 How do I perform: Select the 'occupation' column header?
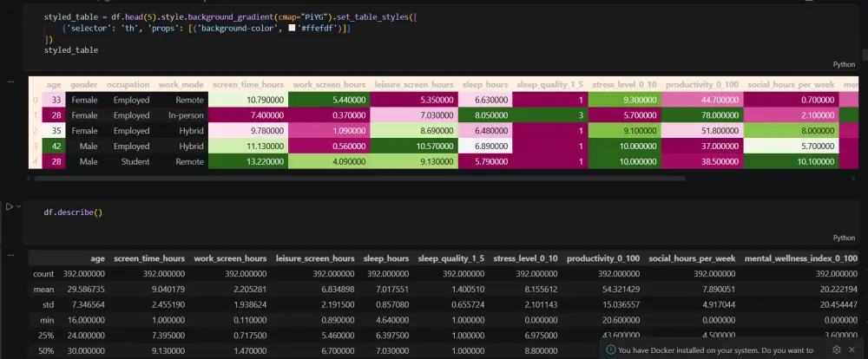point(128,85)
